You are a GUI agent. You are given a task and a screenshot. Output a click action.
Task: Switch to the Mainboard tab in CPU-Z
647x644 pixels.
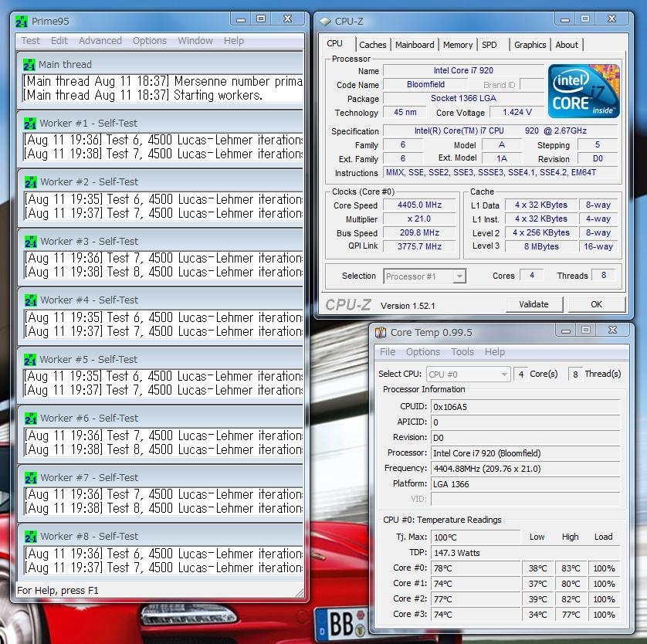[x=415, y=45]
